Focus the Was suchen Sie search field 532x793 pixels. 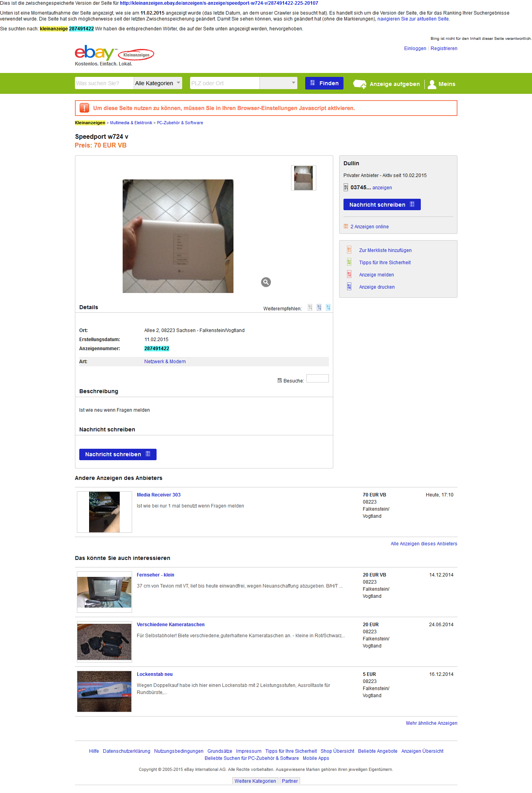[x=104, y=83]
